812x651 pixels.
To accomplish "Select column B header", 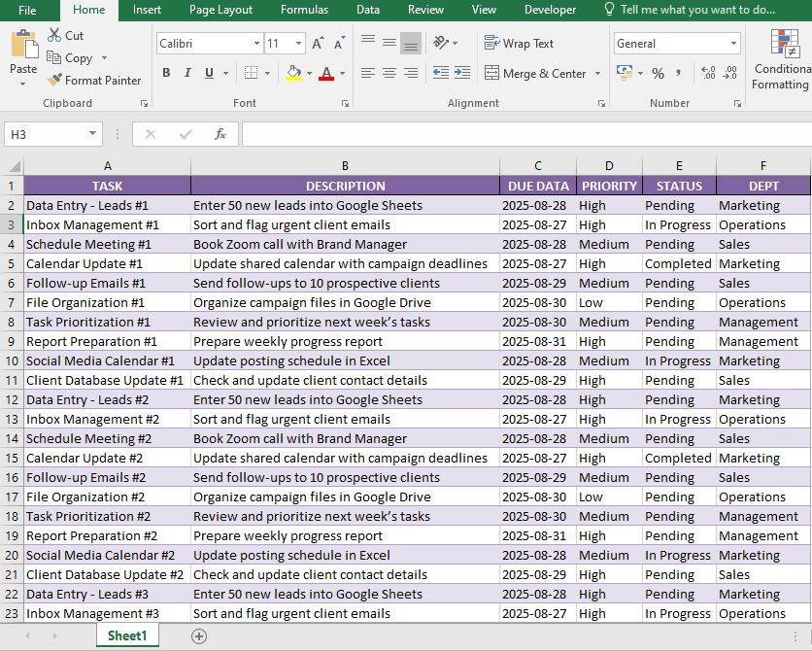I will [x=345, y=166].
